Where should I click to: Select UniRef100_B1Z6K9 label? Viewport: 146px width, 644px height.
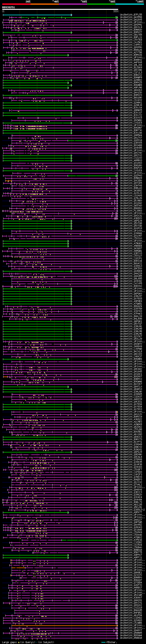point(131,67)
